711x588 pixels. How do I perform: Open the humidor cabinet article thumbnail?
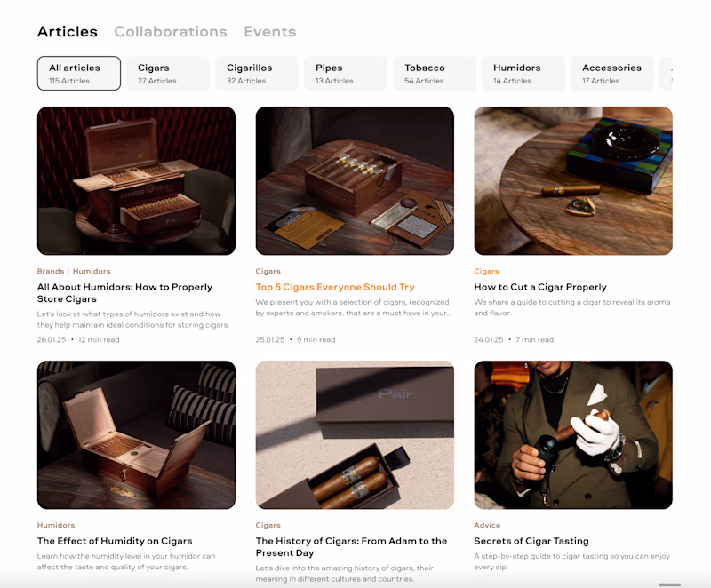(x=137, y=180)
